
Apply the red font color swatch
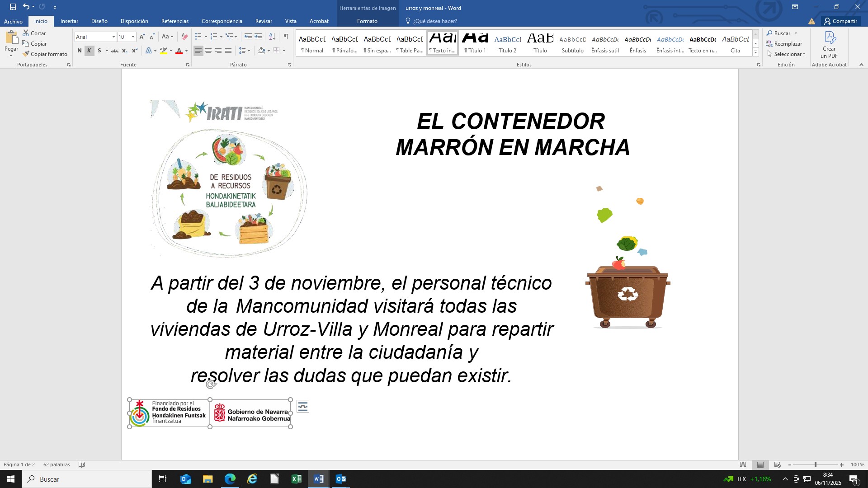179,51
